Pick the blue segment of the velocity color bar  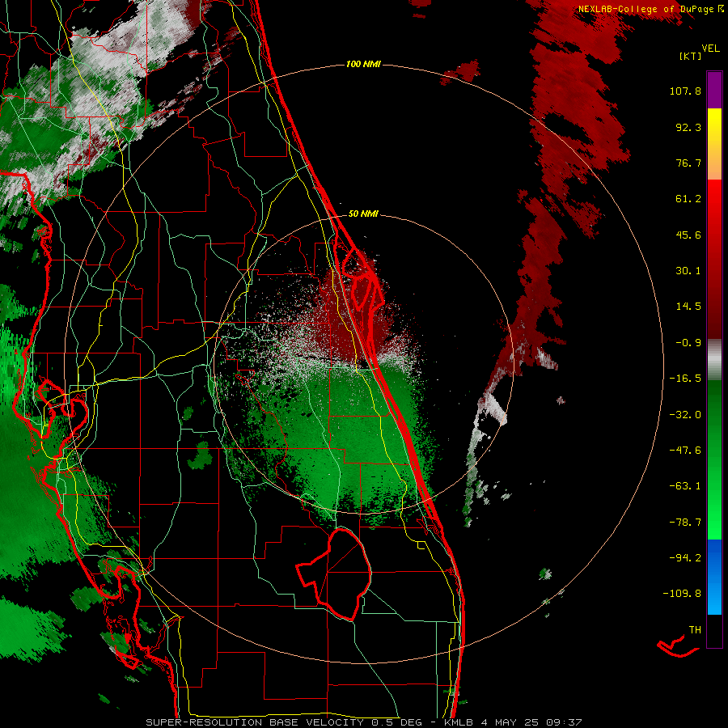(x=714, y=577)
